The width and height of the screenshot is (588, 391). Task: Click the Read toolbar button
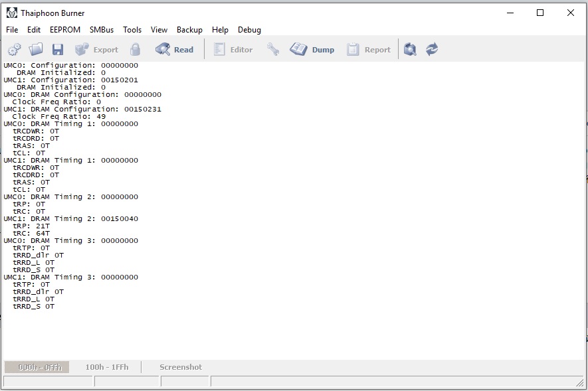coord(174,49)
